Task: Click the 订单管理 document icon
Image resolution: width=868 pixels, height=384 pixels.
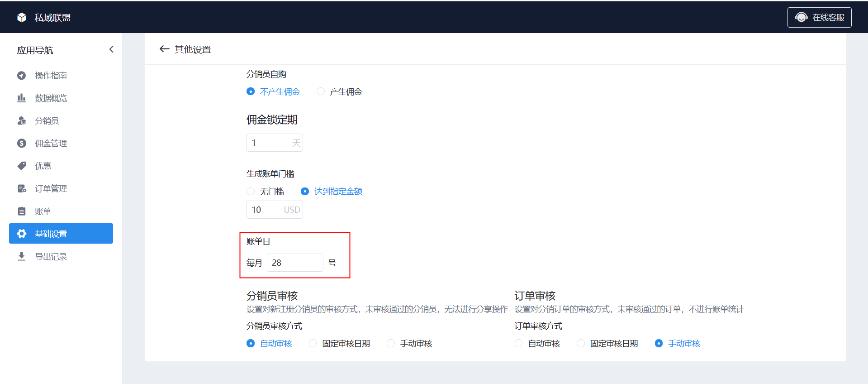Action: tap(22, 189)
